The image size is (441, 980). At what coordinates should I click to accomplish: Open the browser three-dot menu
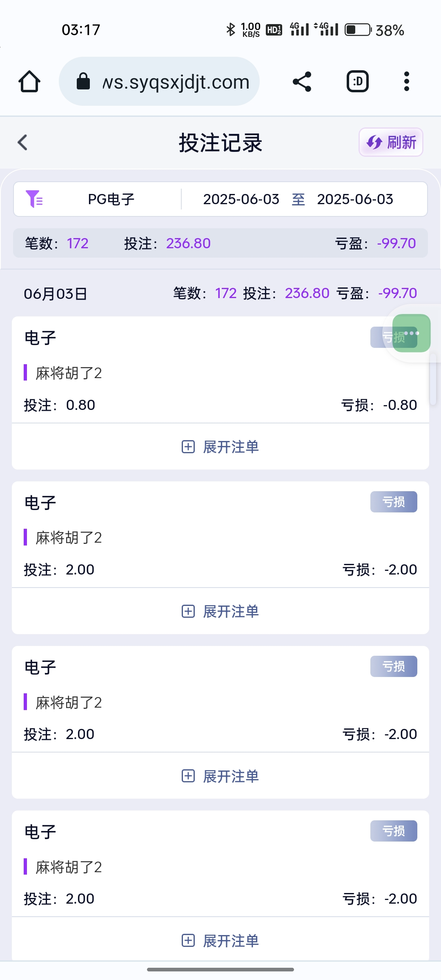pyautogui.click(x=406, y=82)
